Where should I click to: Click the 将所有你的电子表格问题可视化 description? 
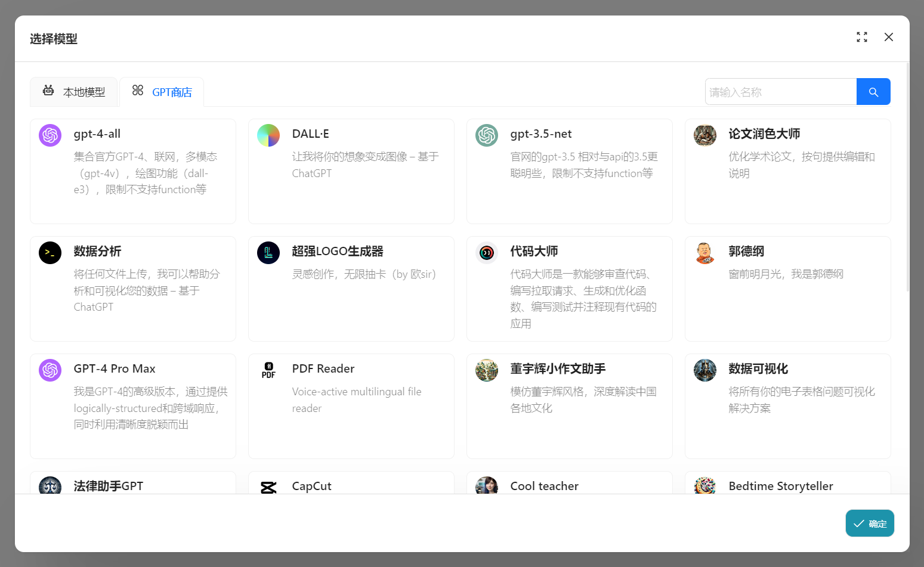pyautogui.click(x=802, y=400)
